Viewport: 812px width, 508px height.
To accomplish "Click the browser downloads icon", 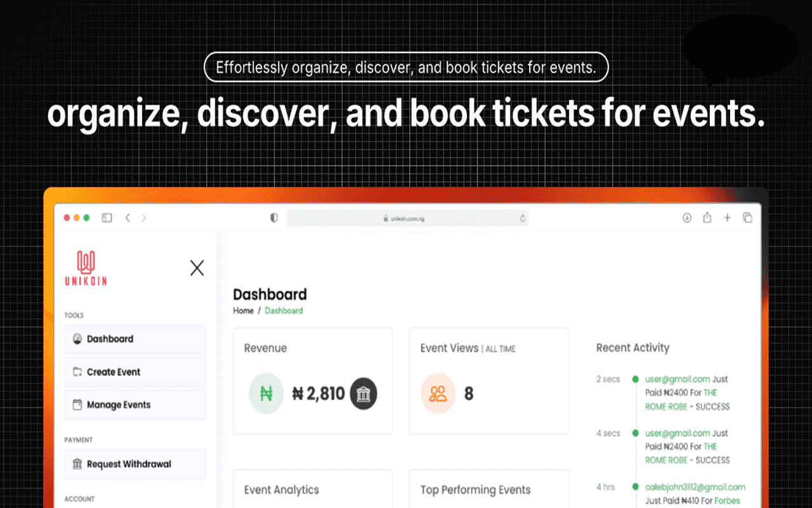I will pos(686,218).
